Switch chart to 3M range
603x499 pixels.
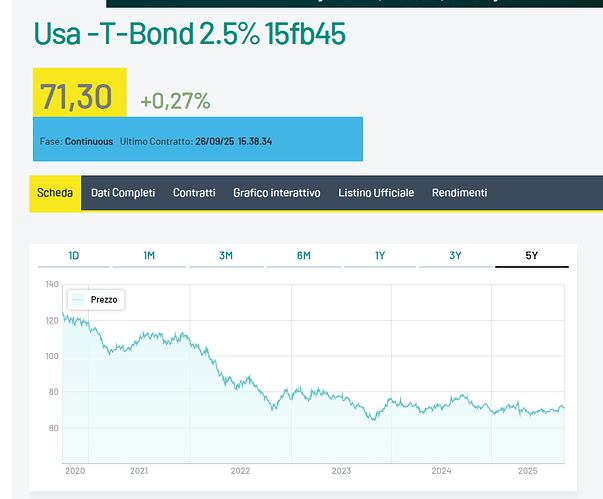point(226,256)
